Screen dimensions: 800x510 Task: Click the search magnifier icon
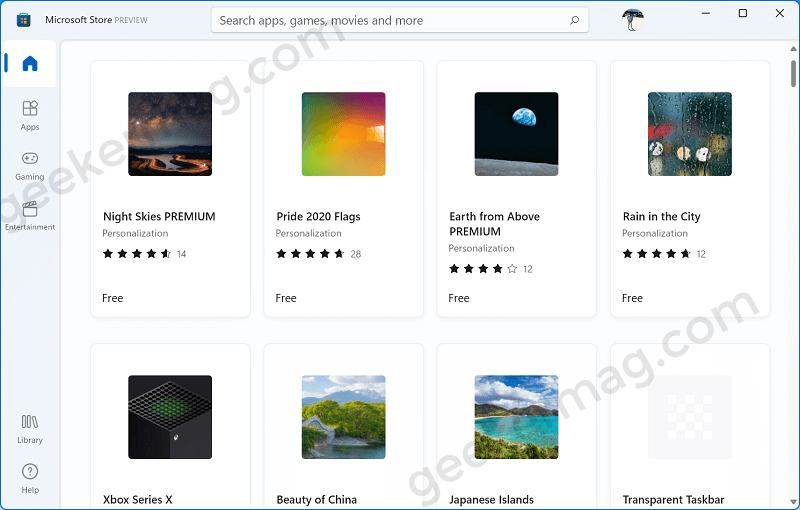(x=574, y=20)
